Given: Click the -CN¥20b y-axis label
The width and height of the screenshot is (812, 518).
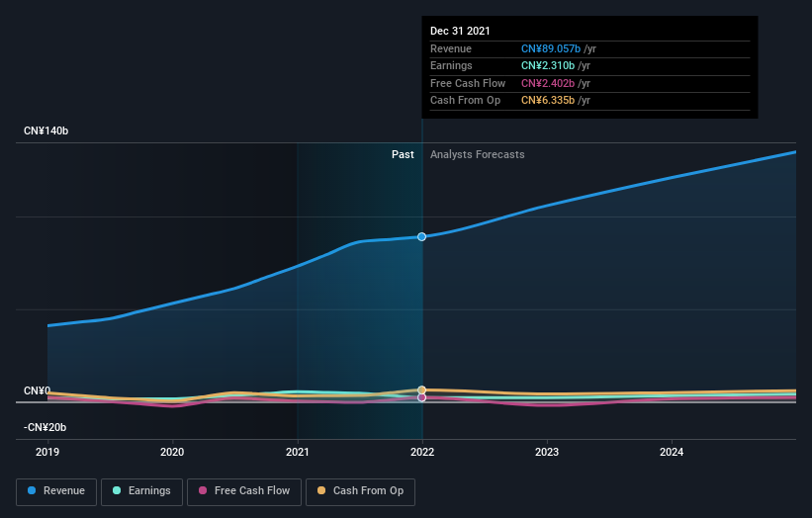Looking at the screenshot, I should (x=45, y=427).
